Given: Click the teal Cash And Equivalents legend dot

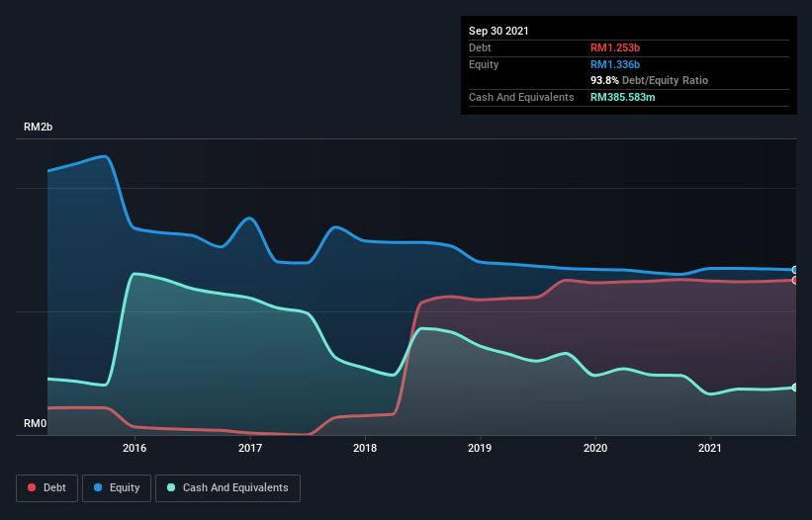Looking at the screenshot, I should click(171, 487).
